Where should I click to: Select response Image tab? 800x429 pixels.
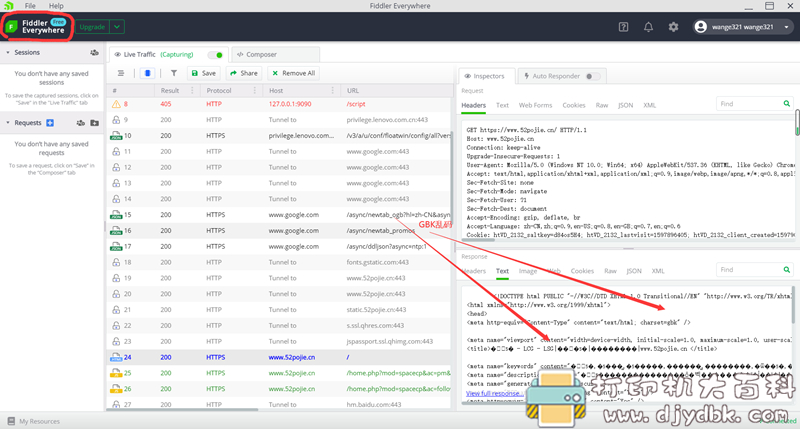coord(528,271)
